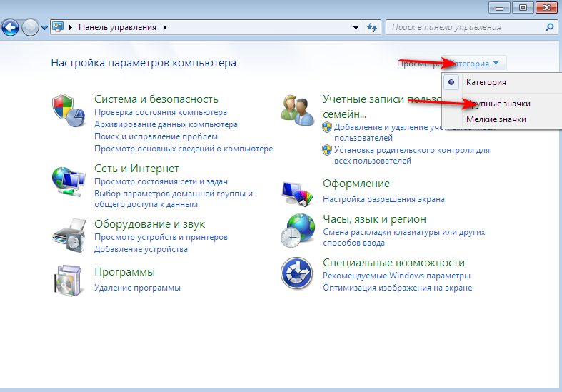Click the Forward navigation arrow button
Viewport: 562px width, 392px height.
[x=30, y=27]
